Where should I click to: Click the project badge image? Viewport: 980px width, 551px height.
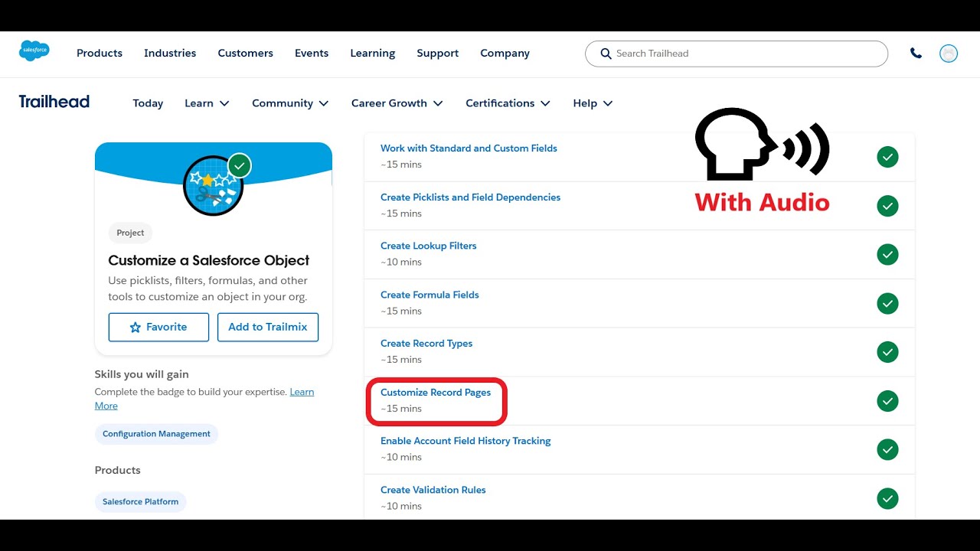click(213, 186)
